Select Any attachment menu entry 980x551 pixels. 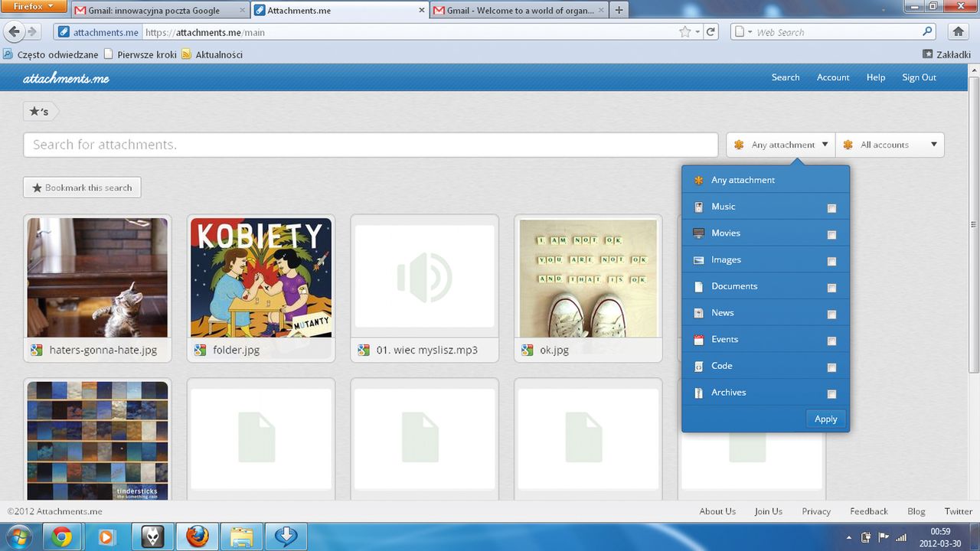coord(766,180)
